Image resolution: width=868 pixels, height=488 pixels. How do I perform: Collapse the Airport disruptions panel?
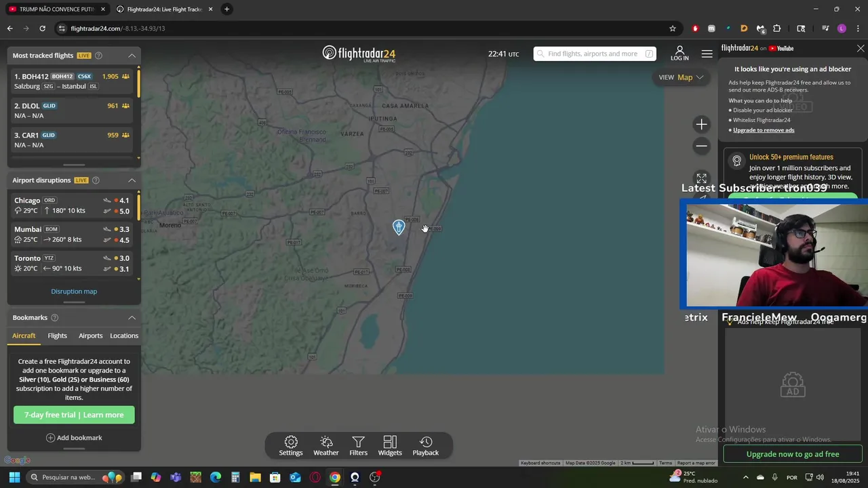pyautogui.click(x=132, y=180)
